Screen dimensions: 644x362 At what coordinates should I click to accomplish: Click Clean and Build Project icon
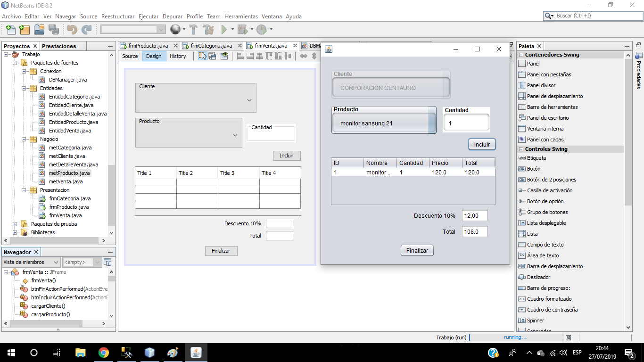[x=208, y=30]
